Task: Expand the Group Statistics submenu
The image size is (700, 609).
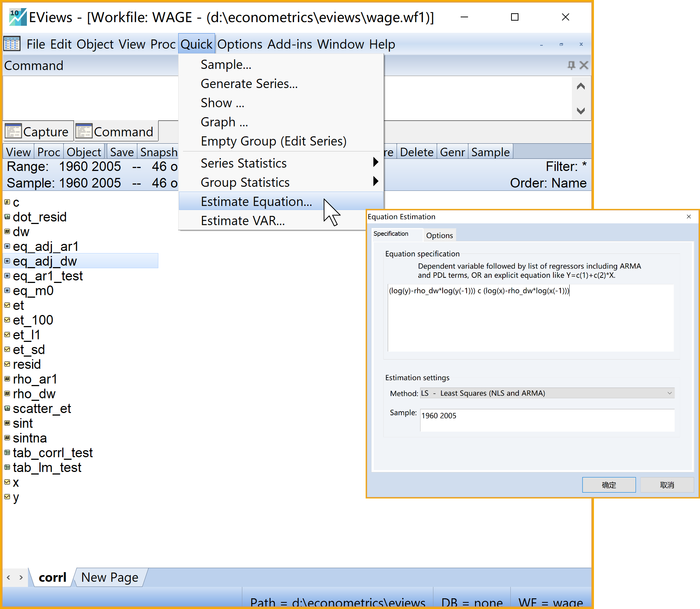Action: [x=375, y=181]
